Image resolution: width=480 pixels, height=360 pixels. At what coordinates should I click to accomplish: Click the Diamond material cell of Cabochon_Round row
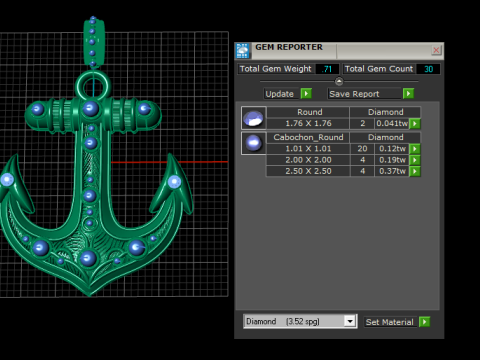tap(385, 137)
